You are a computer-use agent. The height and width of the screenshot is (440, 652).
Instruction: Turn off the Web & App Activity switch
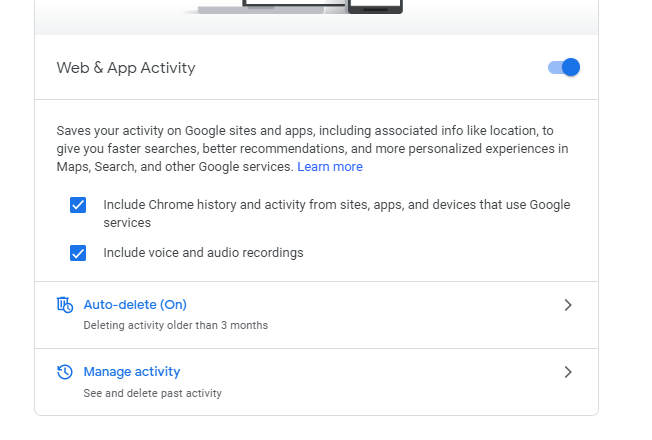click(564, 67)
